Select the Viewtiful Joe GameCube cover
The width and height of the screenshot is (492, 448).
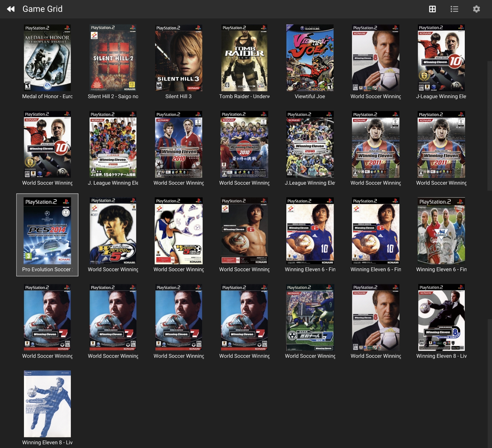[310, 58]
